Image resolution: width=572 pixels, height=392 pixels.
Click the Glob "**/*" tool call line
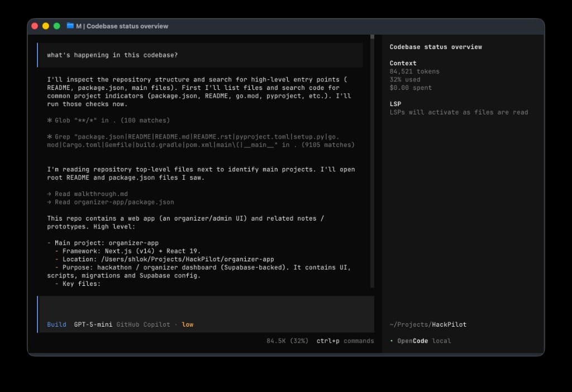click(x=108, y=120)
